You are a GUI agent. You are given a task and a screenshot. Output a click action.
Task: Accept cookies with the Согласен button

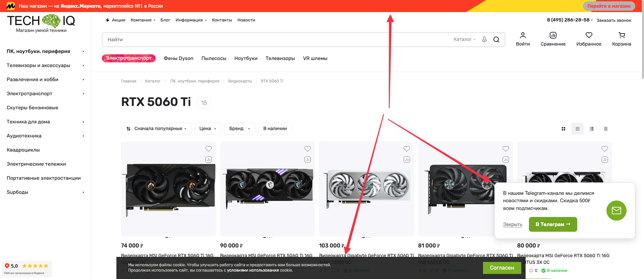[502, 268]
